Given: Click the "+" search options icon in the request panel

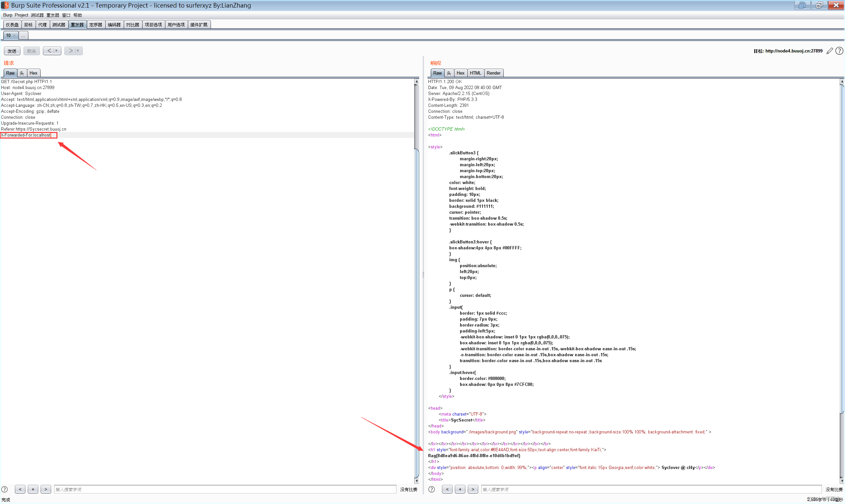Looking at the screenshot, I should pos(33,489).
